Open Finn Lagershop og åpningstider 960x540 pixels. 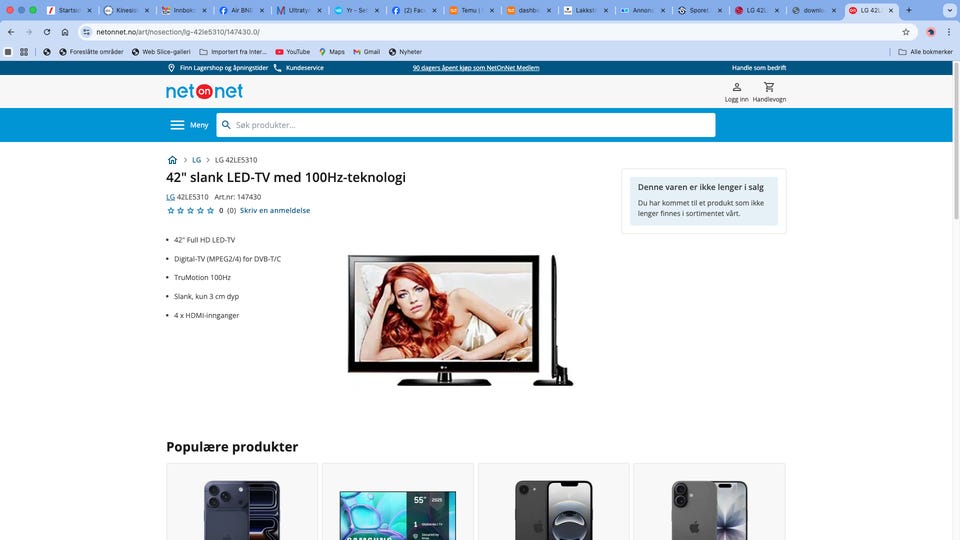pos(218,68)
